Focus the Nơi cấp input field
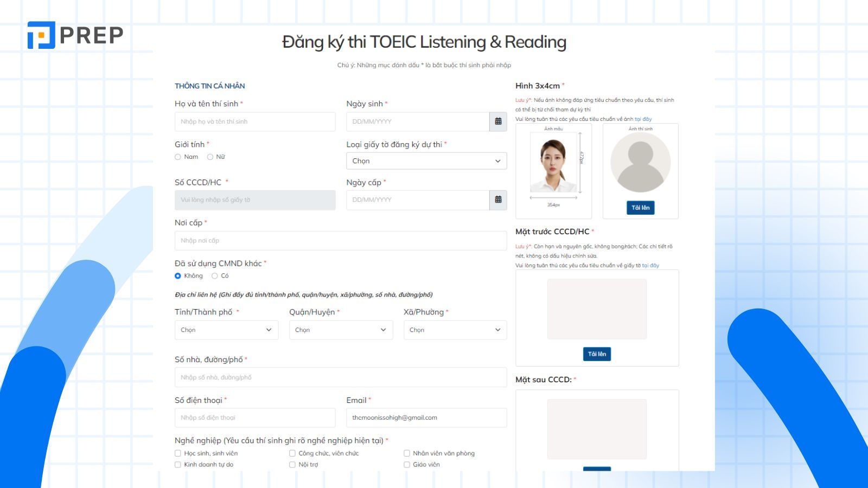Viewport: 868px width, 488px height. [x=341, y=241]
